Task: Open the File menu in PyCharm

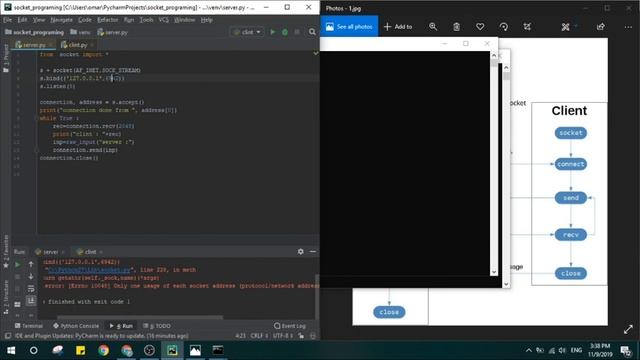Action: [x=7, y=20]
